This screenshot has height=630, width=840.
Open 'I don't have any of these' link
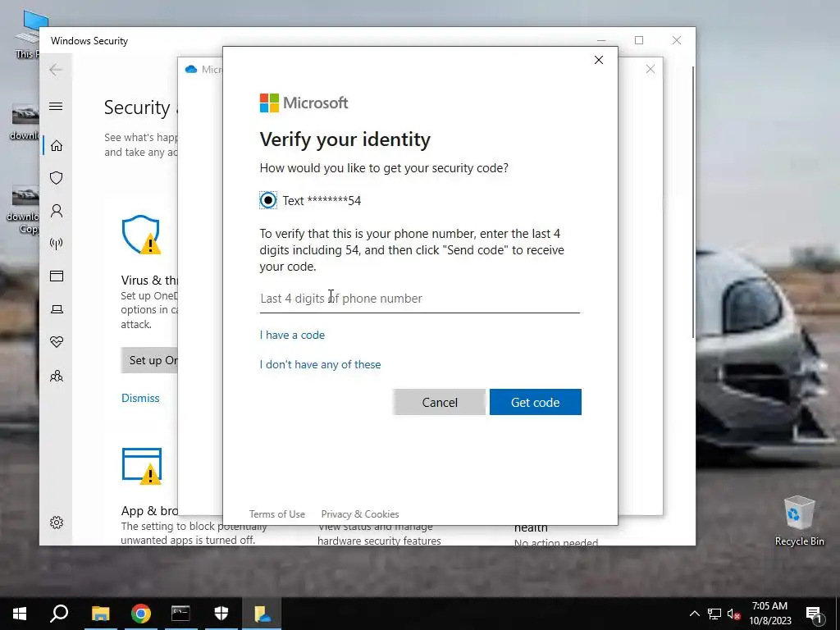321,364
